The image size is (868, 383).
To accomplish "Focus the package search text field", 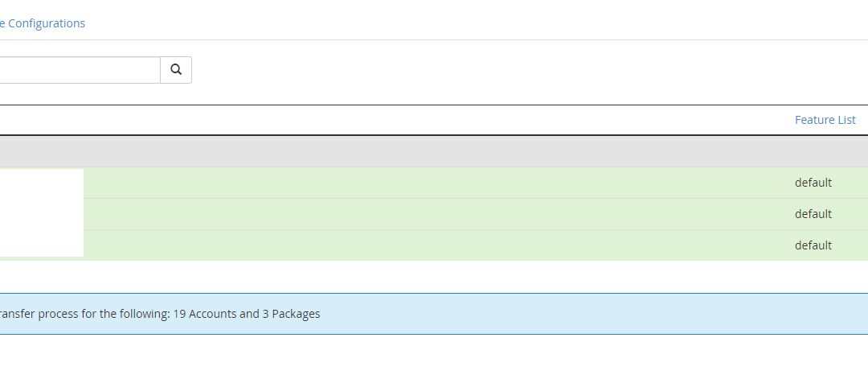I will 80,70.
